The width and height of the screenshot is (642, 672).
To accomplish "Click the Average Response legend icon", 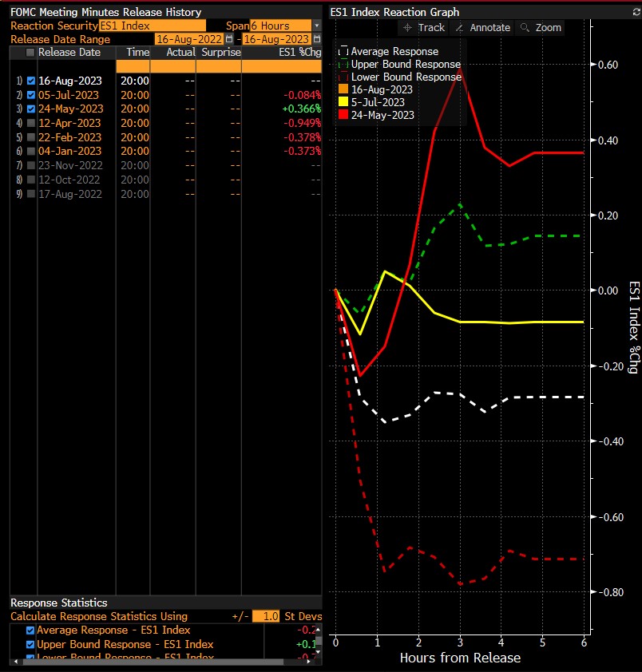I will (x=343, y=52).
